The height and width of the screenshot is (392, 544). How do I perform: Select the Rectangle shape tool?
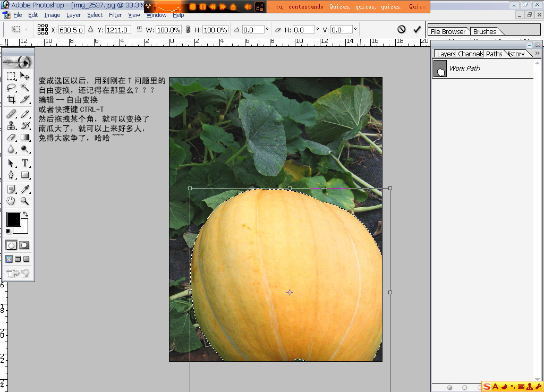pos(24,175)
